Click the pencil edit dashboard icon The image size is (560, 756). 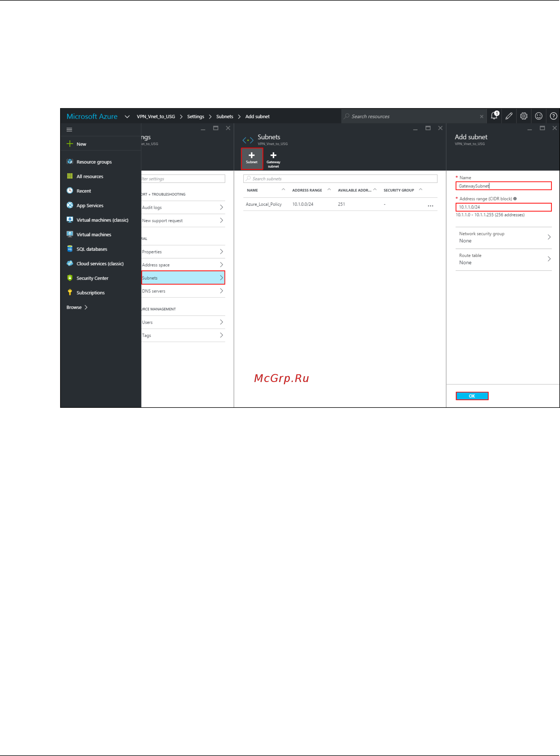[x=509, y=116]
